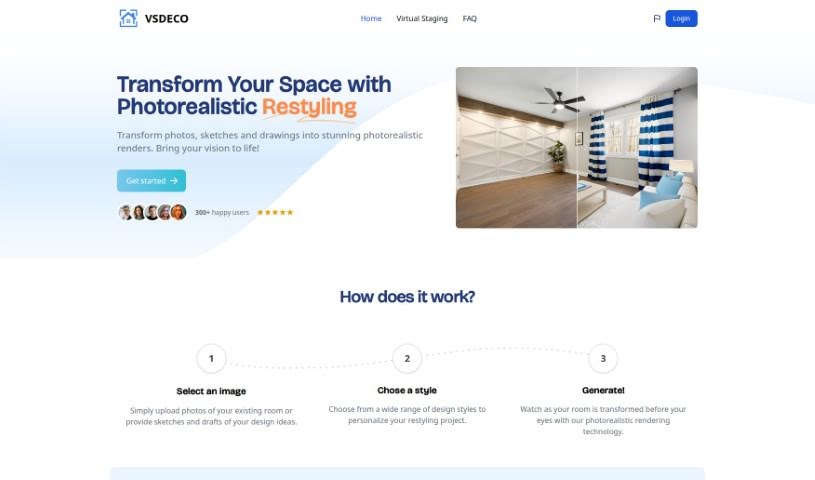
Task: Click the VSDECO house logo icon
Action: [x=128, y=18]
